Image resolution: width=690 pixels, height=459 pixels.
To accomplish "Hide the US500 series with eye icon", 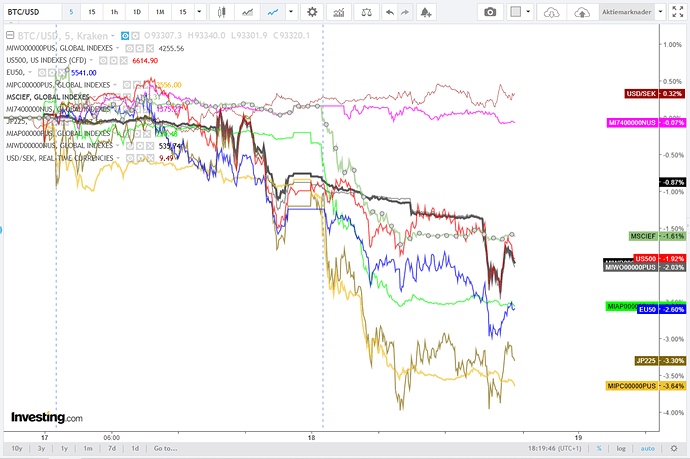I will click(x=103, y=61).
